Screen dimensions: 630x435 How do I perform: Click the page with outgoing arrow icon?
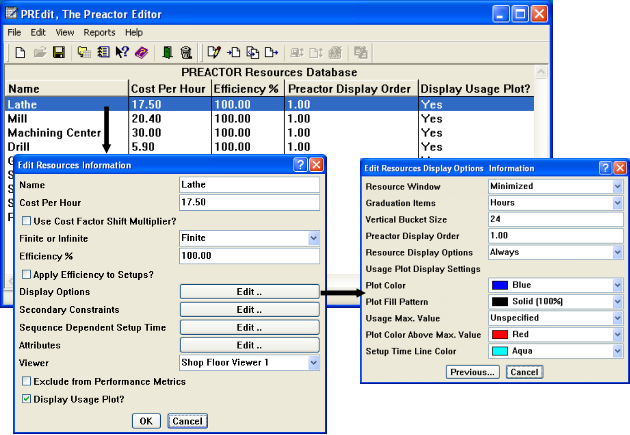[272, 52]
